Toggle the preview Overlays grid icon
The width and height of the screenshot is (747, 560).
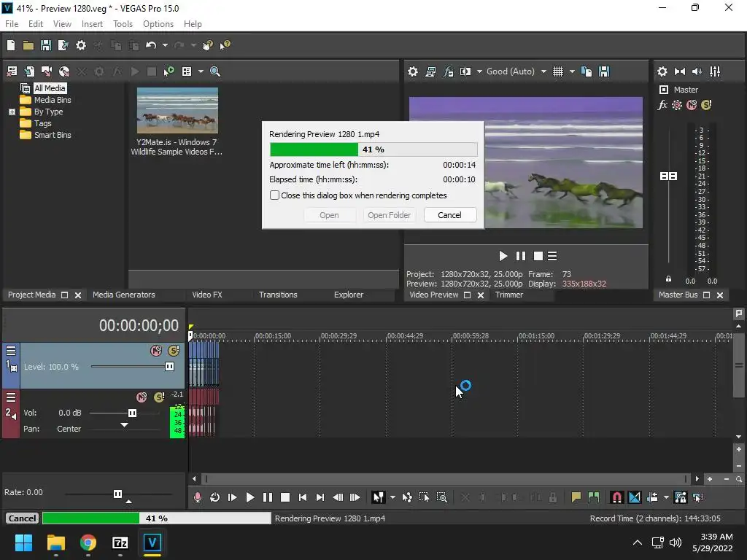(x=558, y=71)
